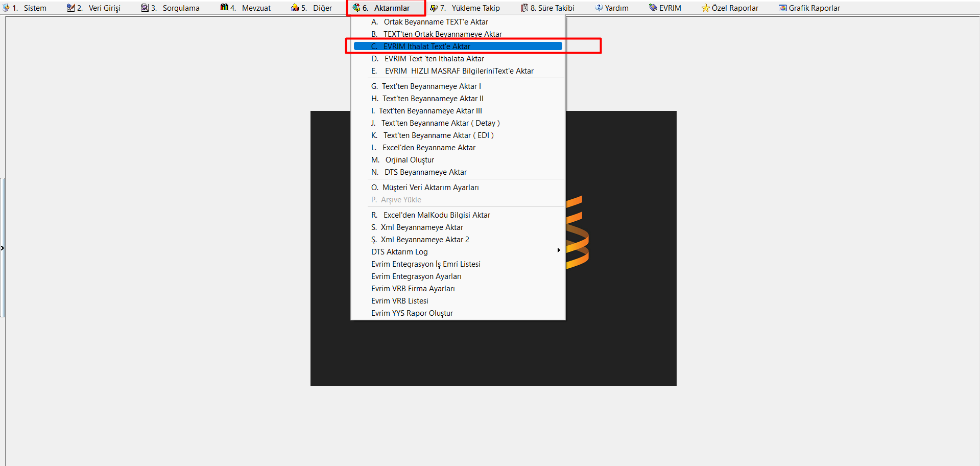Open Evrim VRB Firma Ayarları

pyautogui.click(x=458, y=289)
